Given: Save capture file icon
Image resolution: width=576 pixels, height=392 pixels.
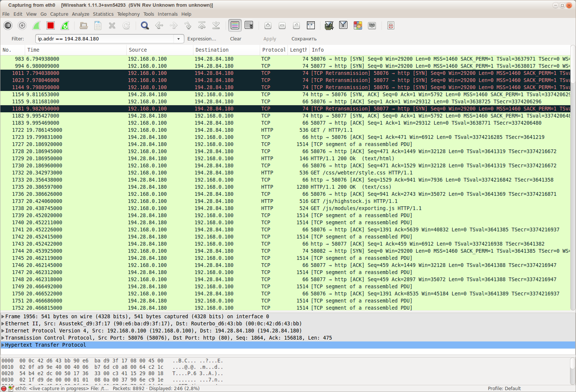Looking at the screenshot, I should (x=98, y=25).
